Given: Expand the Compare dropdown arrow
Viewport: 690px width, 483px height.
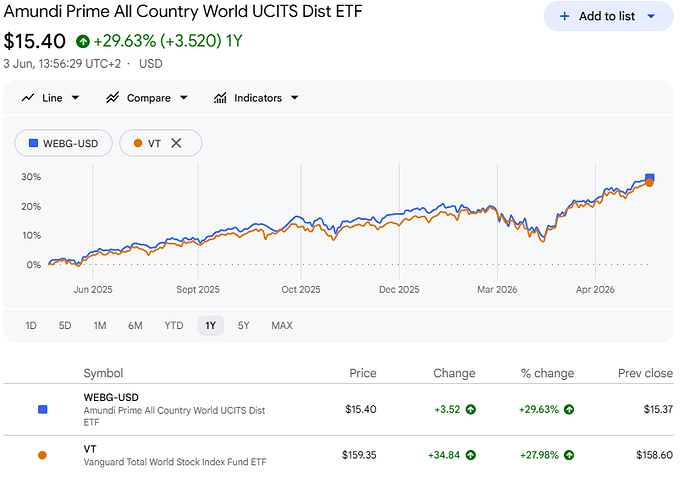Looking at the screenshot, I should [x=184, y=98].
